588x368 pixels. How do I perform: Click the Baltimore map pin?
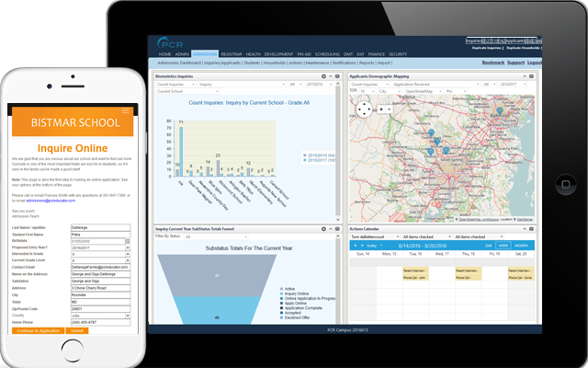pos(500,110)
